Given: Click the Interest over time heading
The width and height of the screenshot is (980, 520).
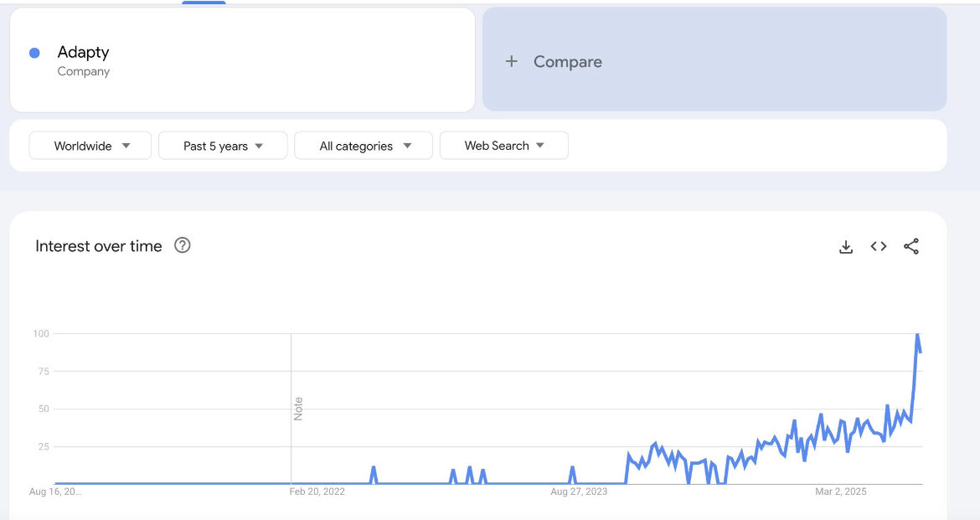Looking at the screenshot, I should pyautogui.click(x=98, y=246).
